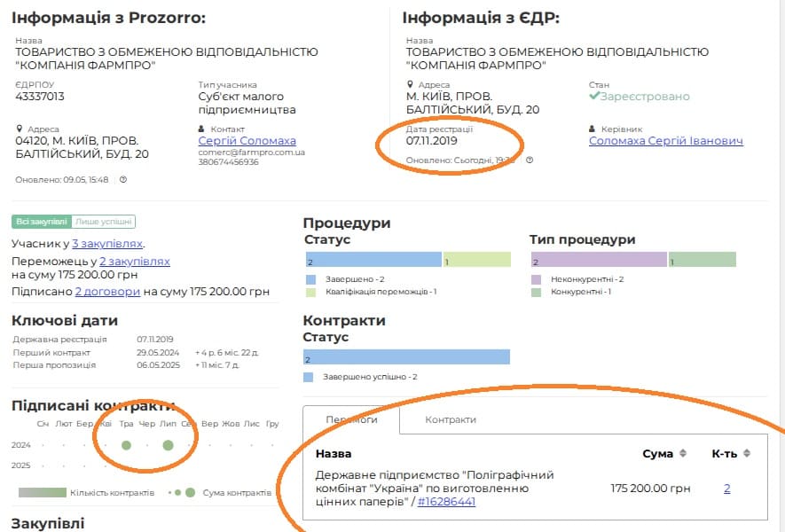Click the person icon next to Контакт
This screenshot has width=785, height=532.
coord(202,129)
